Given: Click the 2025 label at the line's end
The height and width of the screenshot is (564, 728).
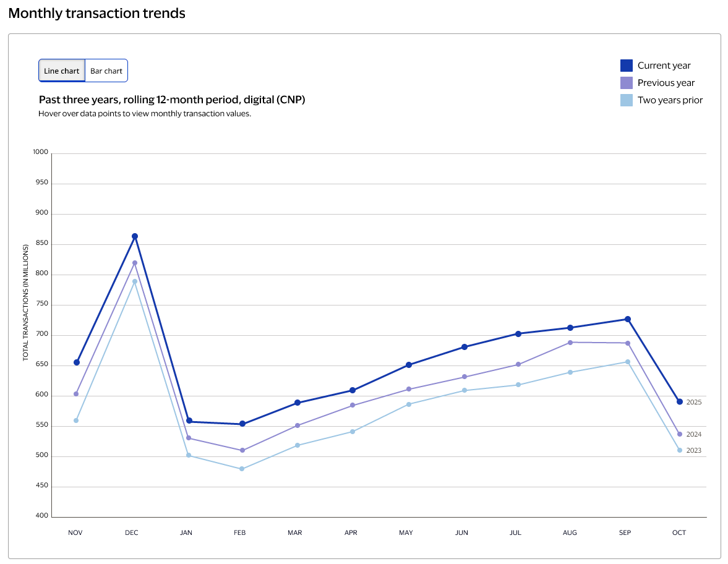Looking at the screenshot, I should tap(693, 402).
